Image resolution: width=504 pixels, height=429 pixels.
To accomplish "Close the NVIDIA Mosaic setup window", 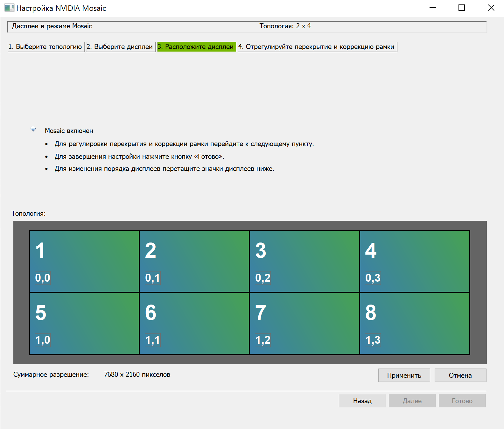I will (491, 8).
